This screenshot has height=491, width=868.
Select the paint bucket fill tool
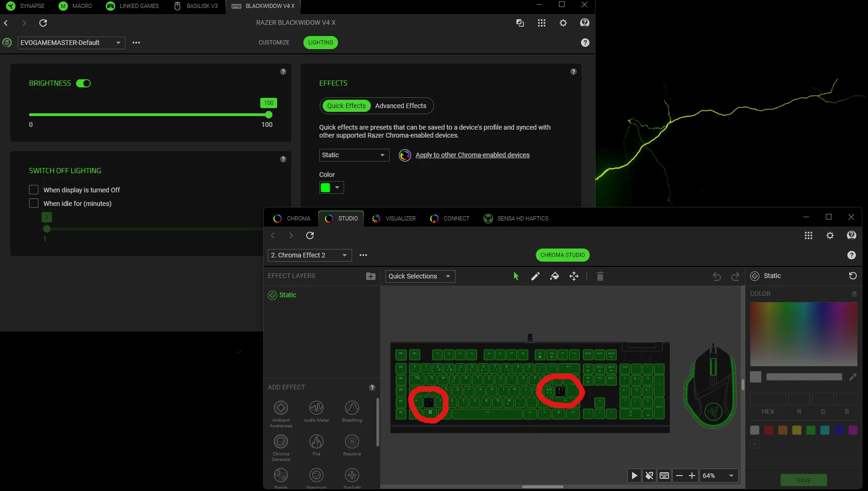click(x=554, y=276)
